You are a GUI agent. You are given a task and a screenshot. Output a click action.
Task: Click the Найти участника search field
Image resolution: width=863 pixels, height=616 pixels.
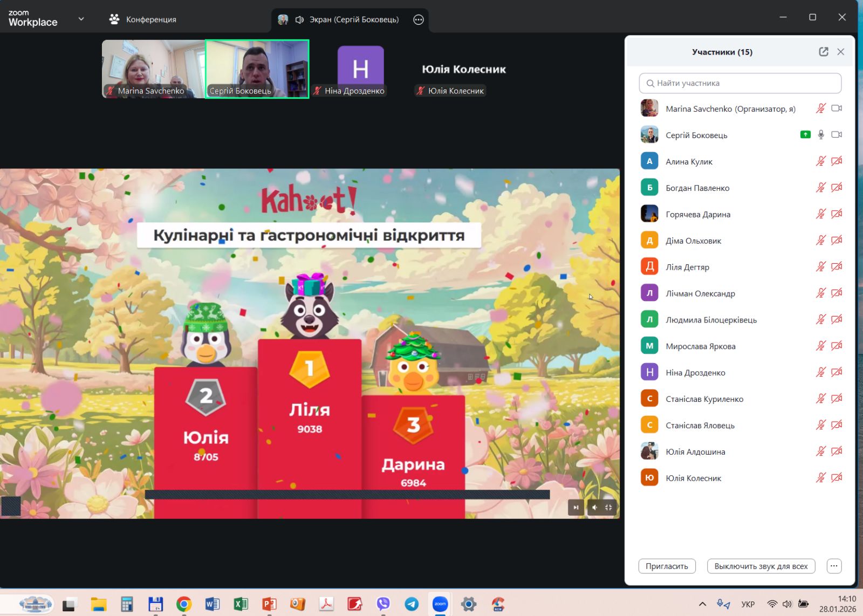click(740, 83)
